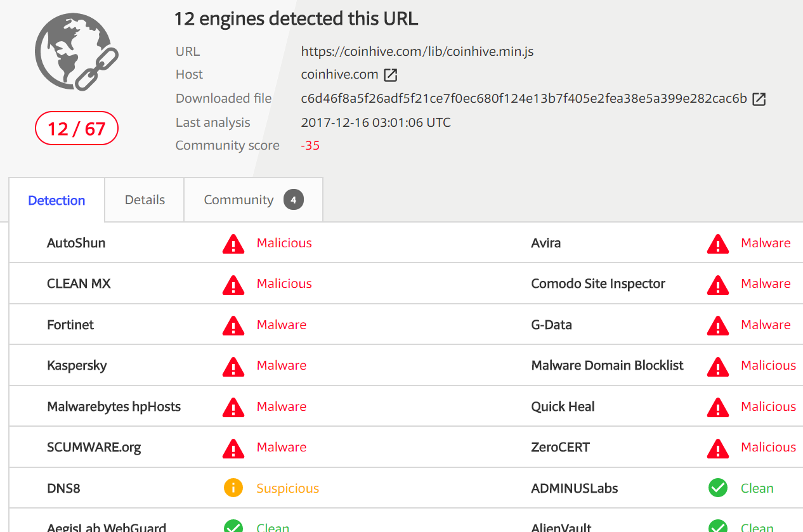Image resolution: width=803 pixels, height=532 pixels.
Task: Select the ZeroCERT engine name
Action: (561, 447)
